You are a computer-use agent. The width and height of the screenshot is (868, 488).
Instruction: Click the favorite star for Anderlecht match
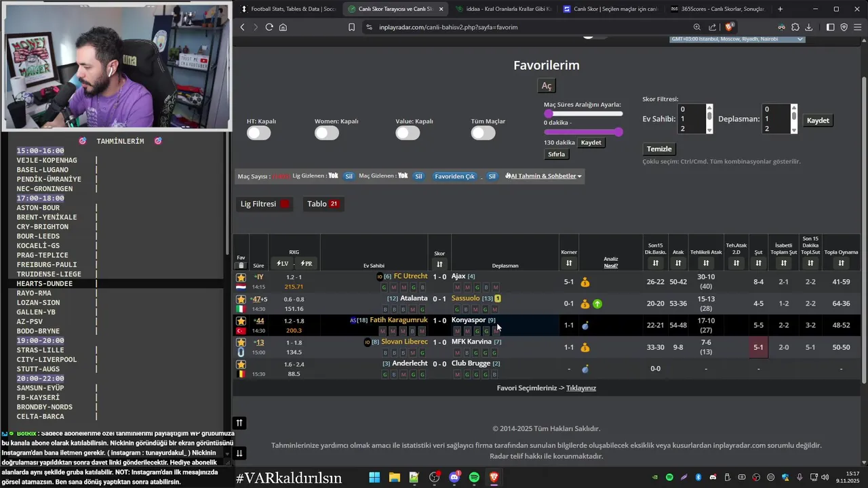(x=241, y=364)
